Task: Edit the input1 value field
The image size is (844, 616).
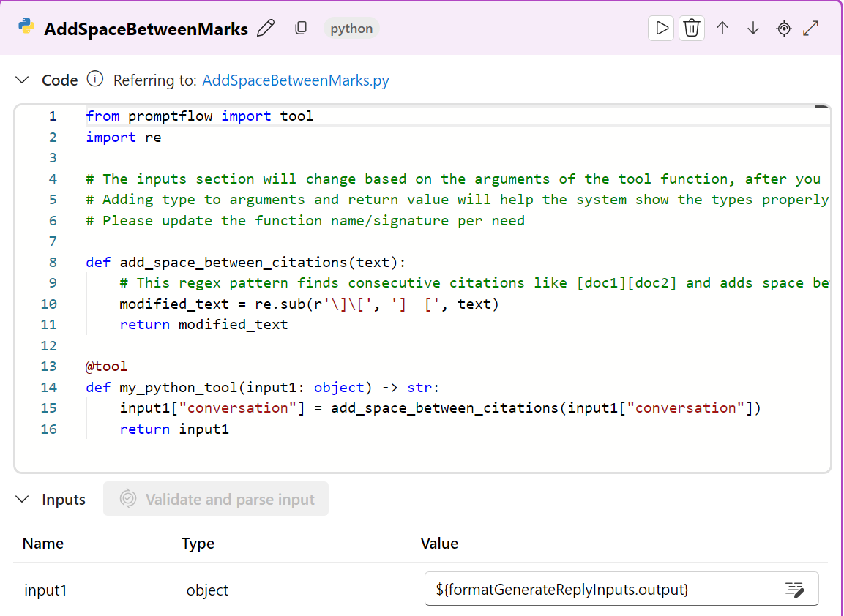Action: pos(621,589)
